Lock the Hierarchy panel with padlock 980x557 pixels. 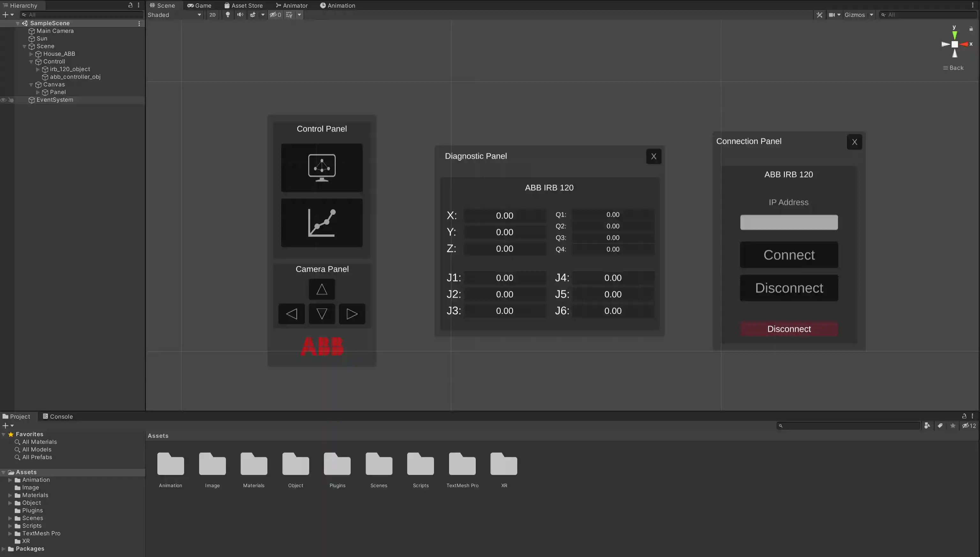130,5
